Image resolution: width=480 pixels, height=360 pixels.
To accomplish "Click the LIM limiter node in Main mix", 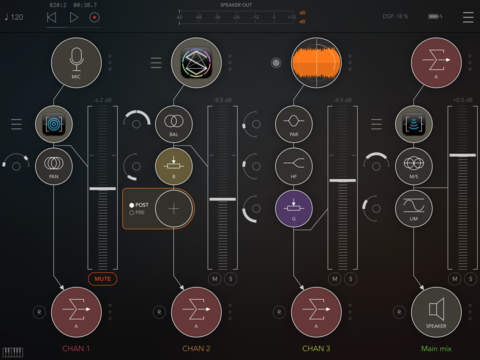I will click(414, 209).
